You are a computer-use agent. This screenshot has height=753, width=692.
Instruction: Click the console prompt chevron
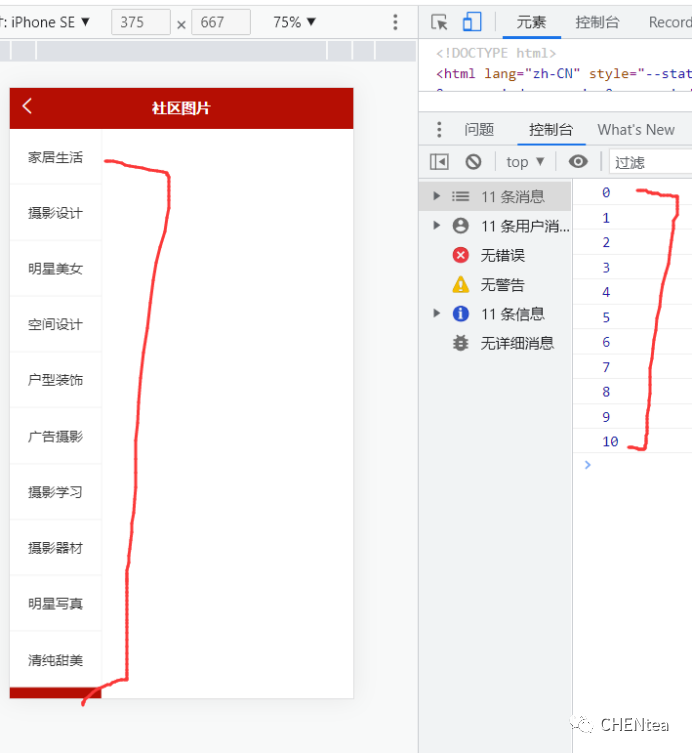tap(587, 464)
